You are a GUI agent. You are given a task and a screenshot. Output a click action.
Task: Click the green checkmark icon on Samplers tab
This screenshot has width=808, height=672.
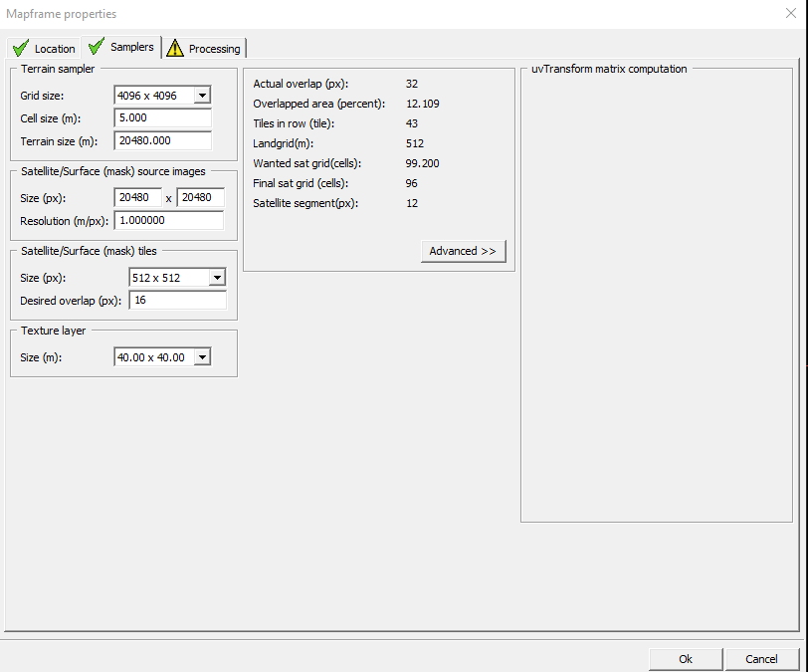coord(97,47)
